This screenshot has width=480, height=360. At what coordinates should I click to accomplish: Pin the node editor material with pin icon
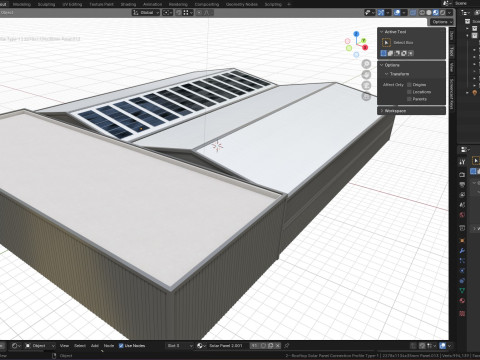coord(287,346)
